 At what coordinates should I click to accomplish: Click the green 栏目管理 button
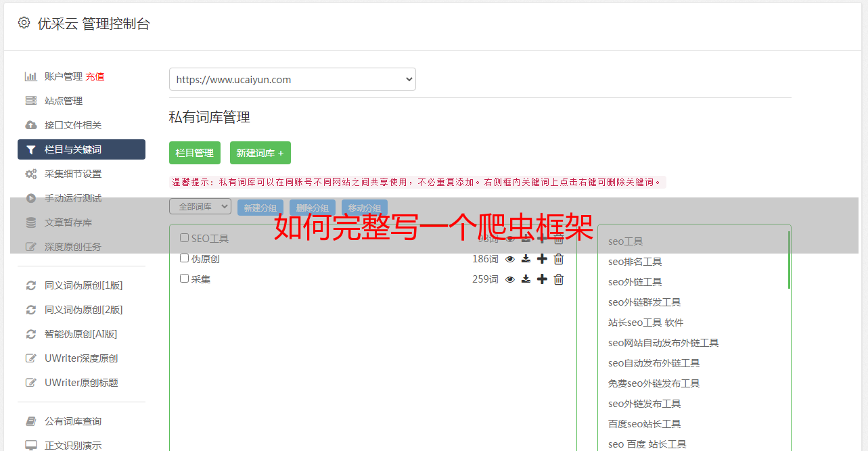coord(195,153)
